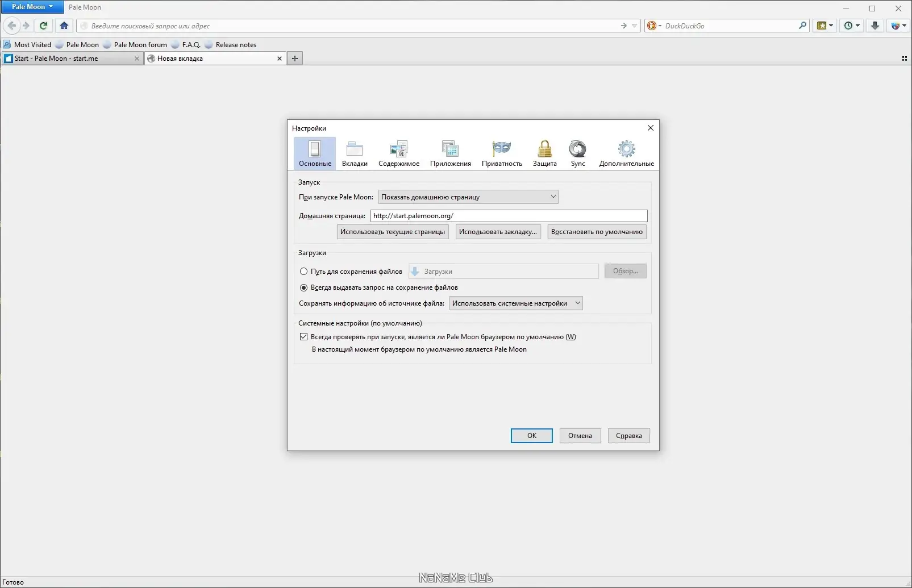Screen dimensions: 912x588
Task: Open a new tab with plus button
Action: click(295, 59)
